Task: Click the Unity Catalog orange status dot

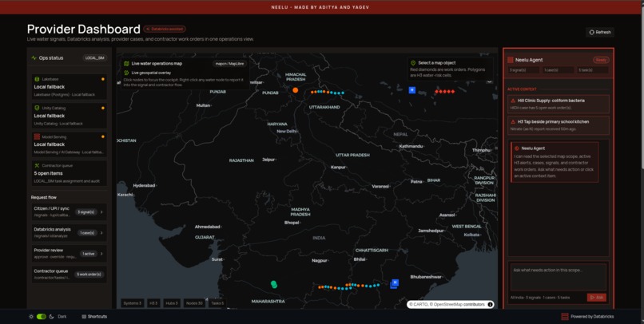Action: coord(103,109)
